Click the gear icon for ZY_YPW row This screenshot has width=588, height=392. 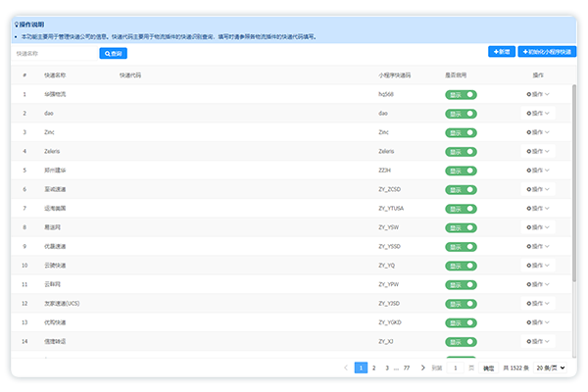(x=529, y=284)
